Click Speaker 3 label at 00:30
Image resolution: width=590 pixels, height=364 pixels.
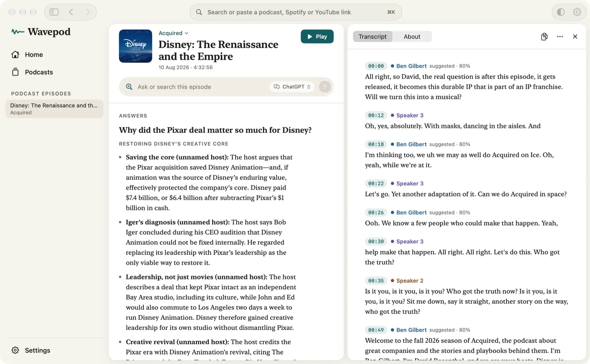coord(410,242)
